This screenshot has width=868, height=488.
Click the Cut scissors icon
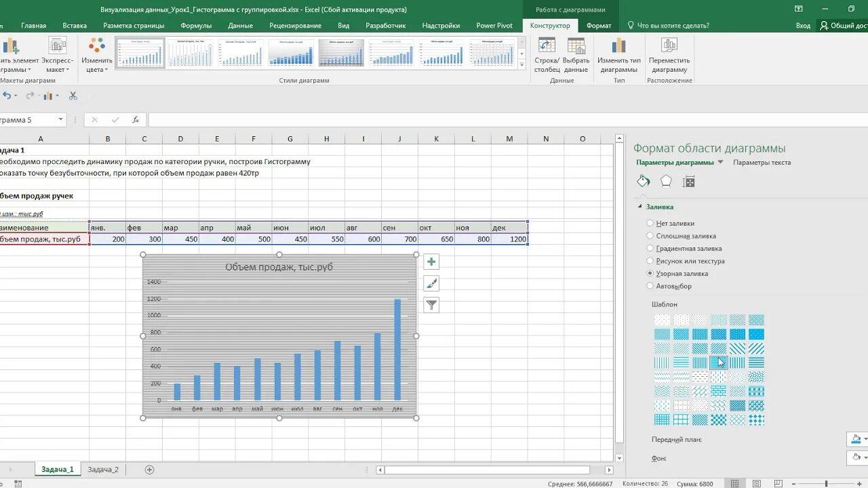pos(73,96)
